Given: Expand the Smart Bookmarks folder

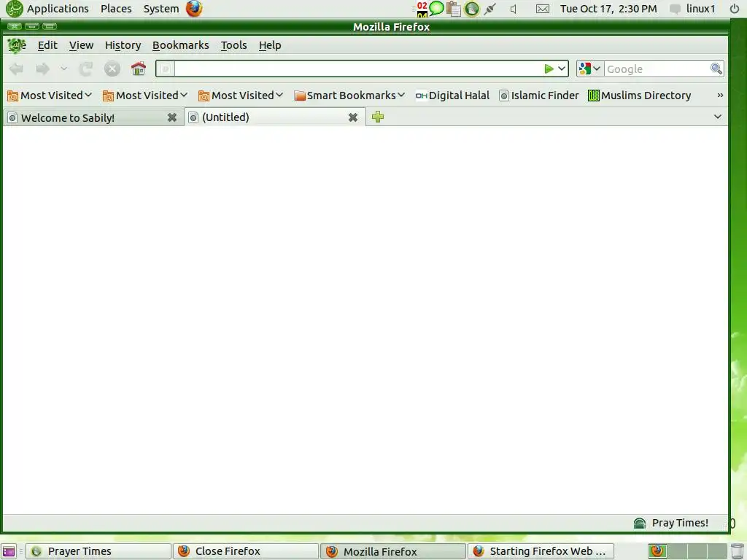Looking at the screenshot, I should pos(349,96).
